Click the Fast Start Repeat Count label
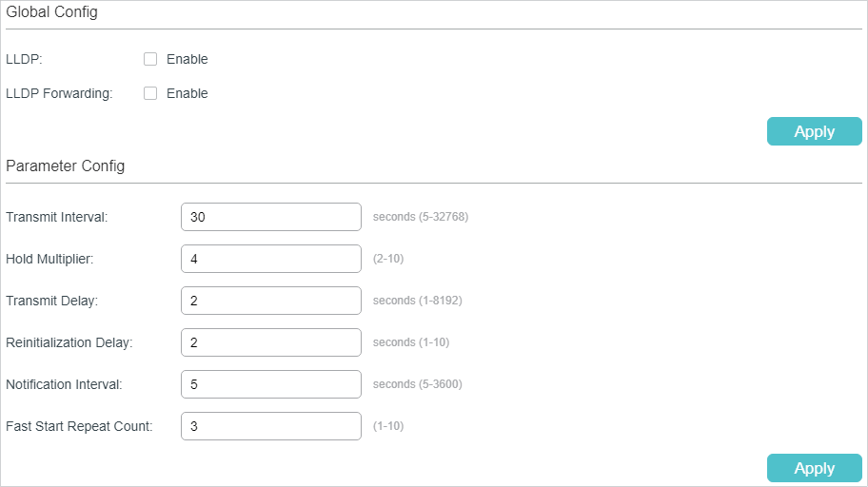Screen dimensions: 868x487 coord(79,426)
